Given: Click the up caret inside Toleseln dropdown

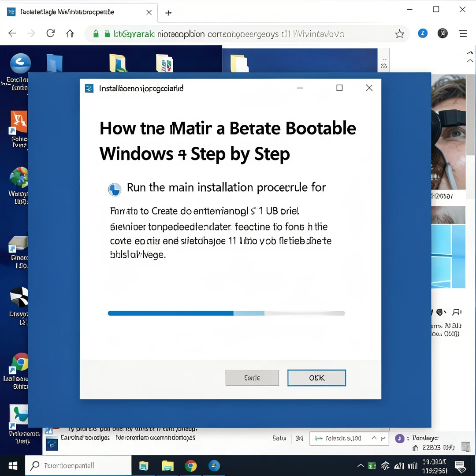Looking at the screenshot, I should pos(374,438).
